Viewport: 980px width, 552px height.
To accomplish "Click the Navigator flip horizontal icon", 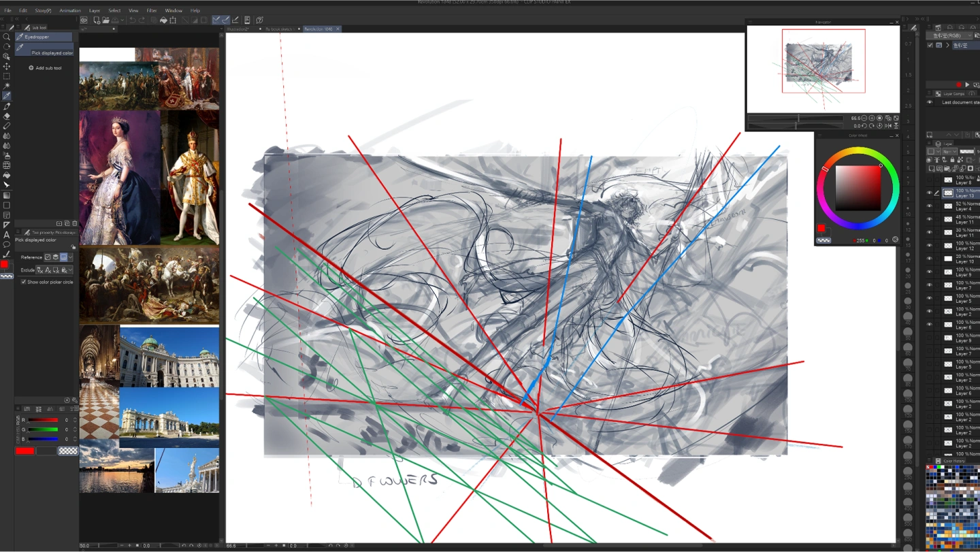I will 888,126.
